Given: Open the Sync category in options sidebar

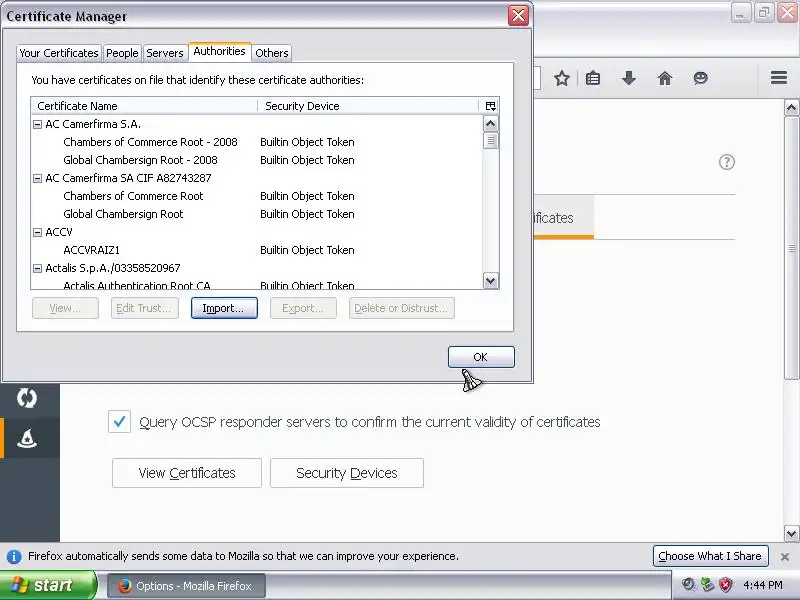Looking at the screenshot, I should point(27,398).
